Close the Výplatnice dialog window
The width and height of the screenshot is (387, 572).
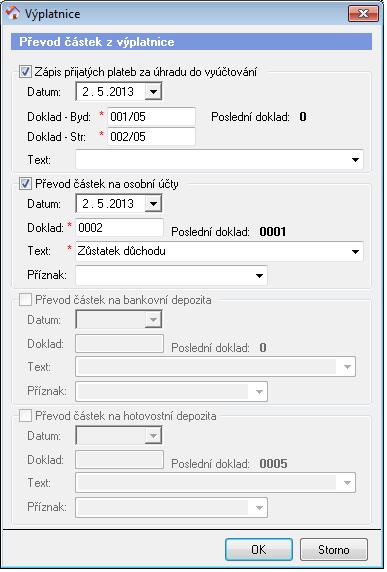pos(363,13)
